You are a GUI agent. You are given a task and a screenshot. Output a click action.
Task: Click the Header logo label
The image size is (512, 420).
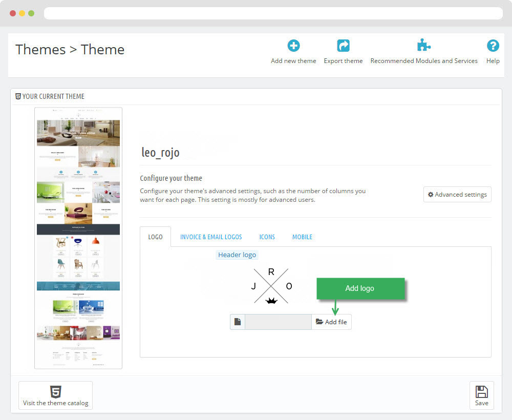[x=237, y=255]
